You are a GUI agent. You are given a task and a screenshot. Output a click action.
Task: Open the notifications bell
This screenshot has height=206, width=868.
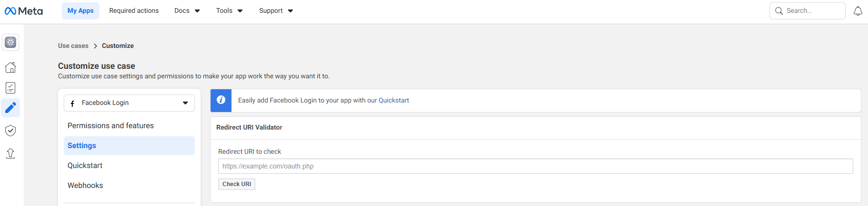858,11
